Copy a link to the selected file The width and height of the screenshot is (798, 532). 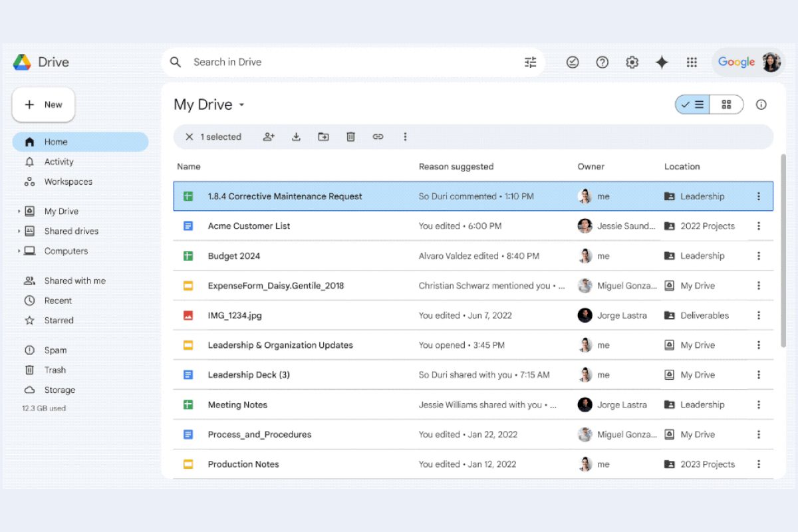point(378,136)
